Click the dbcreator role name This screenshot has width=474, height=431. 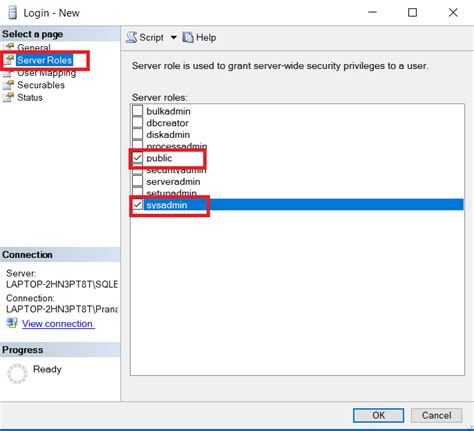[167, 123]
